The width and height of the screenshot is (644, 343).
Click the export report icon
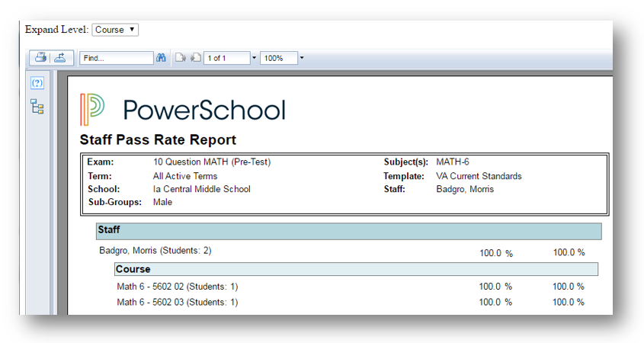click(x=60, y=57)
